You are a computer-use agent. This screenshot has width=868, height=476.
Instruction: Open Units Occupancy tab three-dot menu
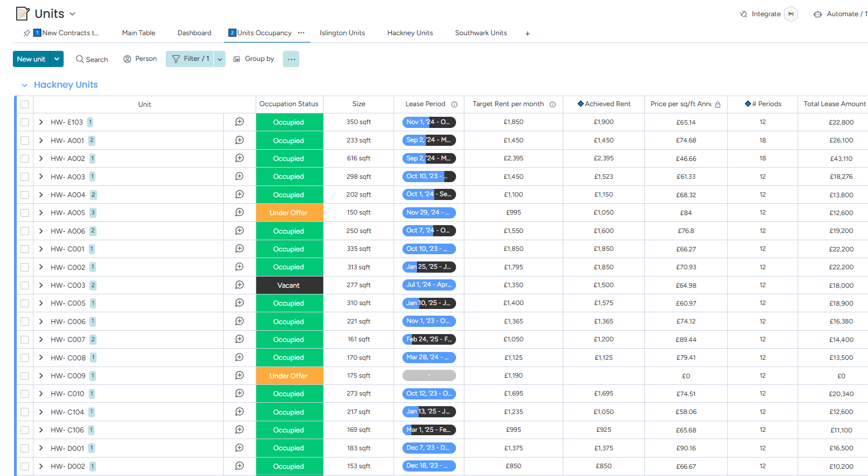[301, 33]
